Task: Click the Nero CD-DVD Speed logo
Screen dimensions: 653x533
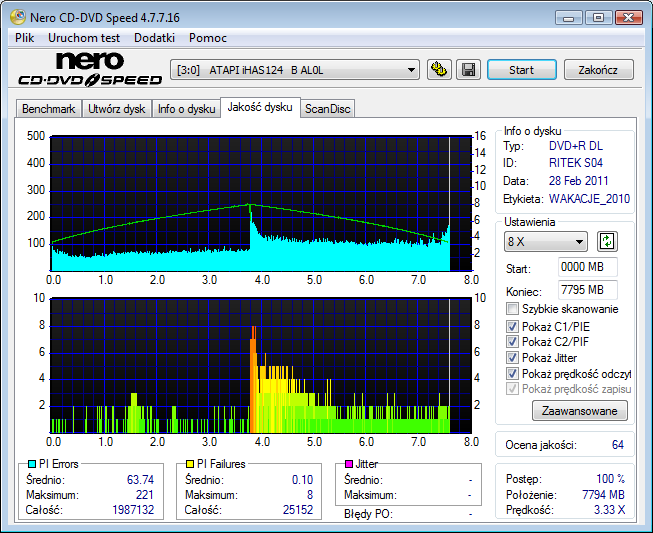Action: pos(90,70)
